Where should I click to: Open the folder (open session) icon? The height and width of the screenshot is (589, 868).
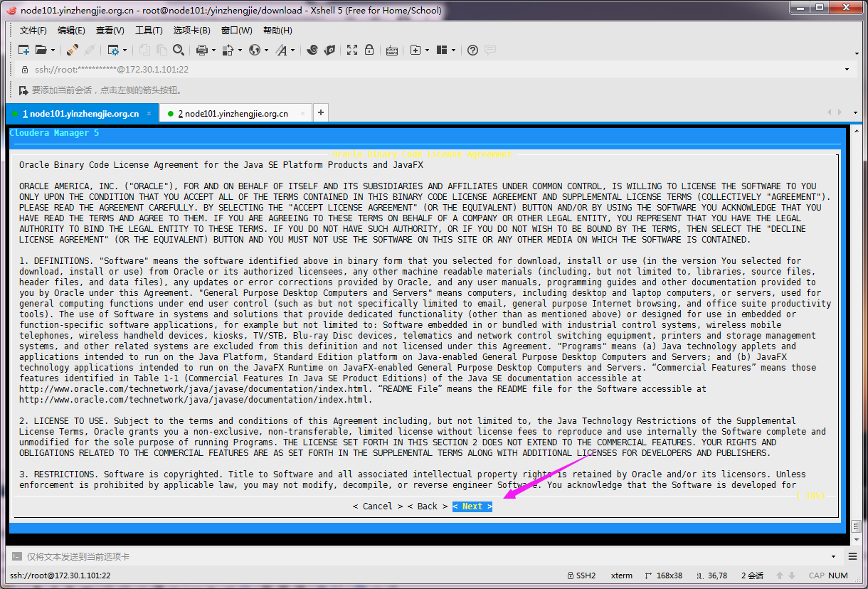click(41, 50)
